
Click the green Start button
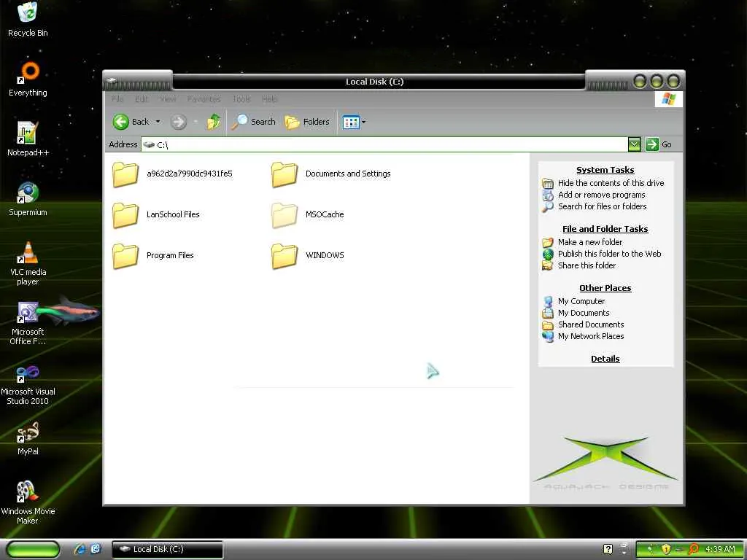coord(32,549)
